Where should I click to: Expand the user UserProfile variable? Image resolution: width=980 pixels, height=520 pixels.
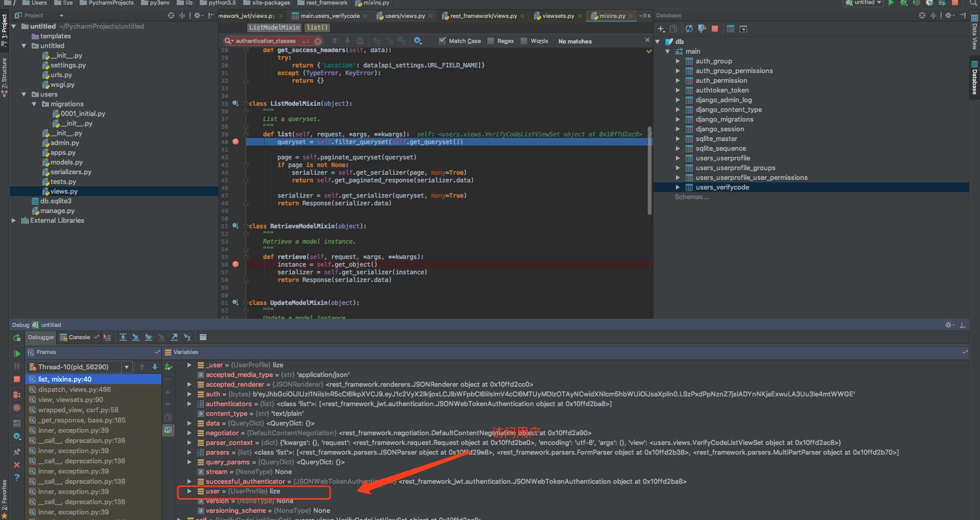(190, 491)
